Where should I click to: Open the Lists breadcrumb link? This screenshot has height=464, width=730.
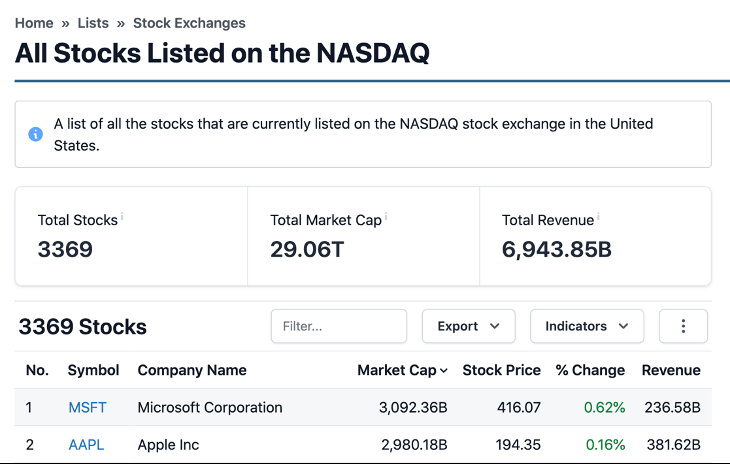pyautogui.click(x=93, y=23)
